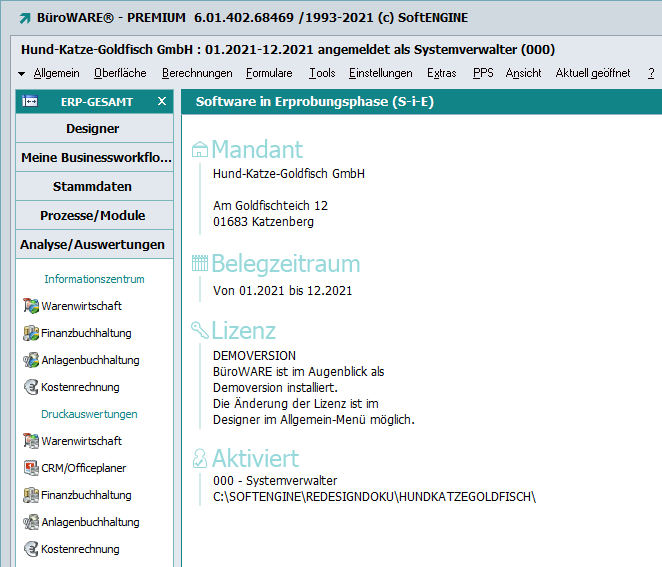Click the ERP-GESAMT panel icon
662x567 pixels.
click(31, 101)
